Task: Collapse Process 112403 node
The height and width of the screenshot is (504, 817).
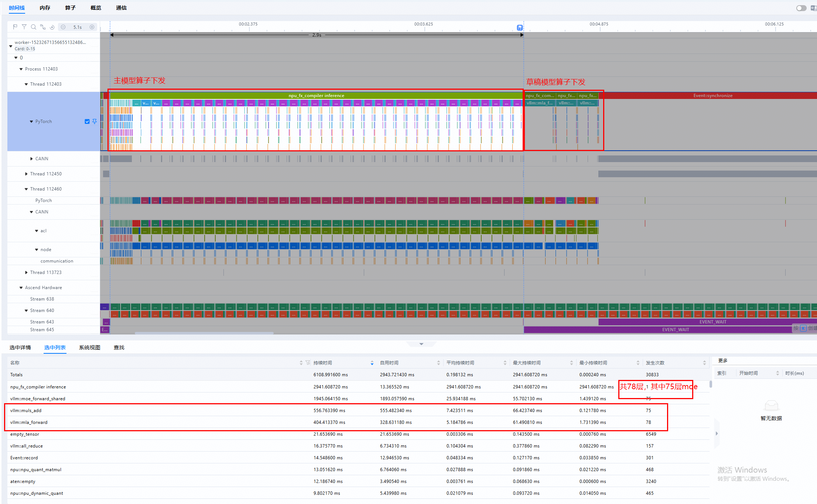Action: pyautogui.click(x=21, y=69)
